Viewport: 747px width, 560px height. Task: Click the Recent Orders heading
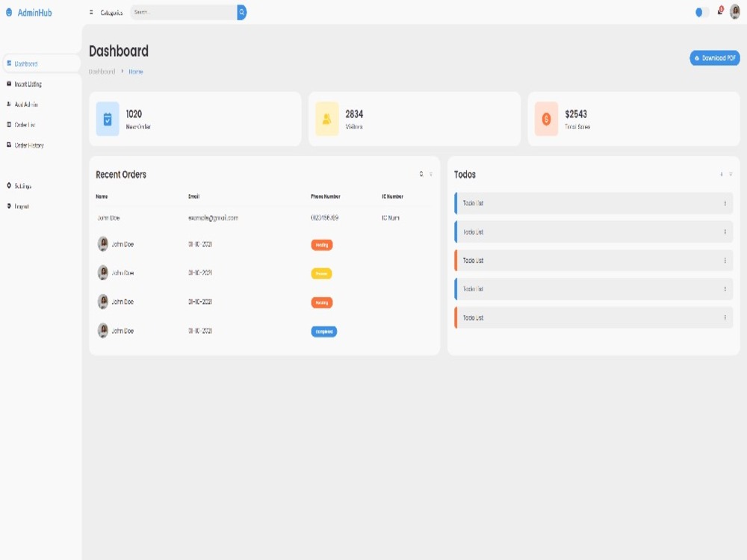[x=121, y=175]
